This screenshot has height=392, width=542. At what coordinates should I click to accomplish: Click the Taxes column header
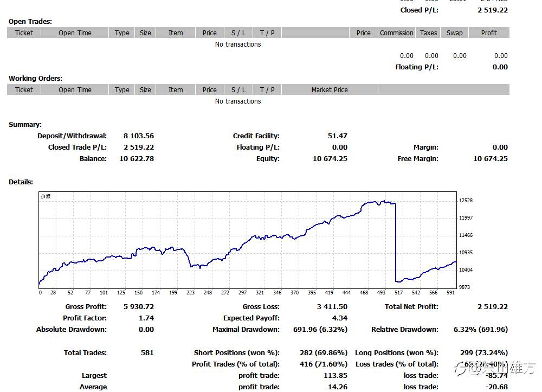point(428,33)
